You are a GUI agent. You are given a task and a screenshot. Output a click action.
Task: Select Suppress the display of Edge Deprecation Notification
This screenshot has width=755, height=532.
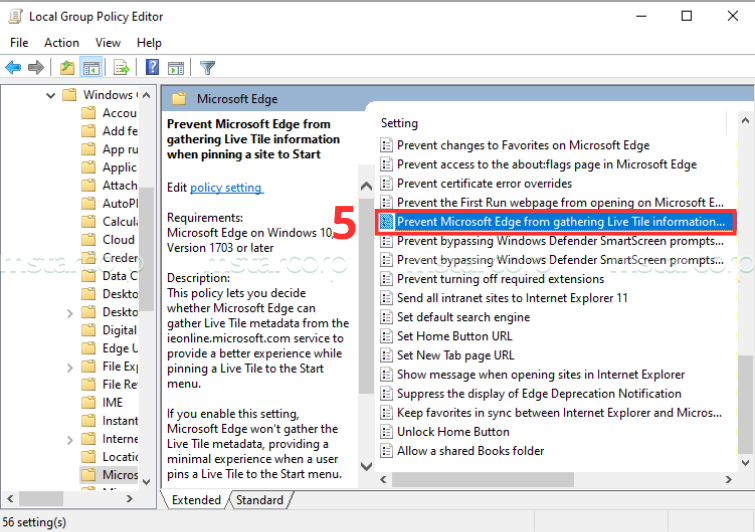[539, 394]
